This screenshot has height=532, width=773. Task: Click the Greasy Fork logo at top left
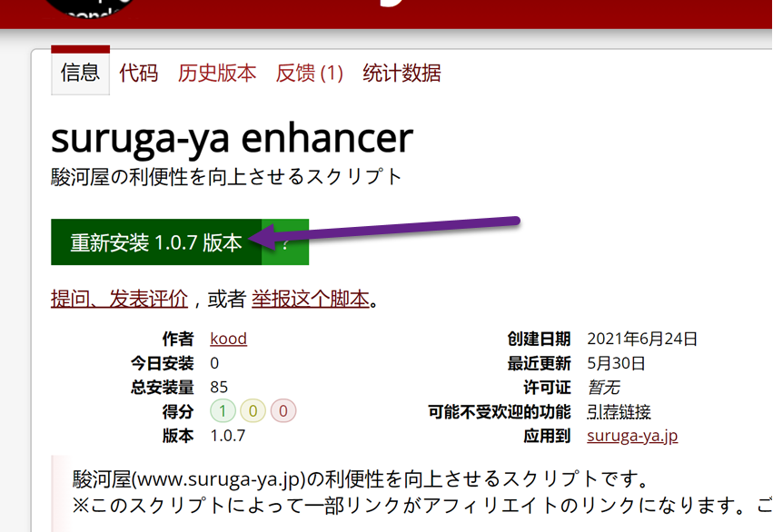(x=88, y=7)
